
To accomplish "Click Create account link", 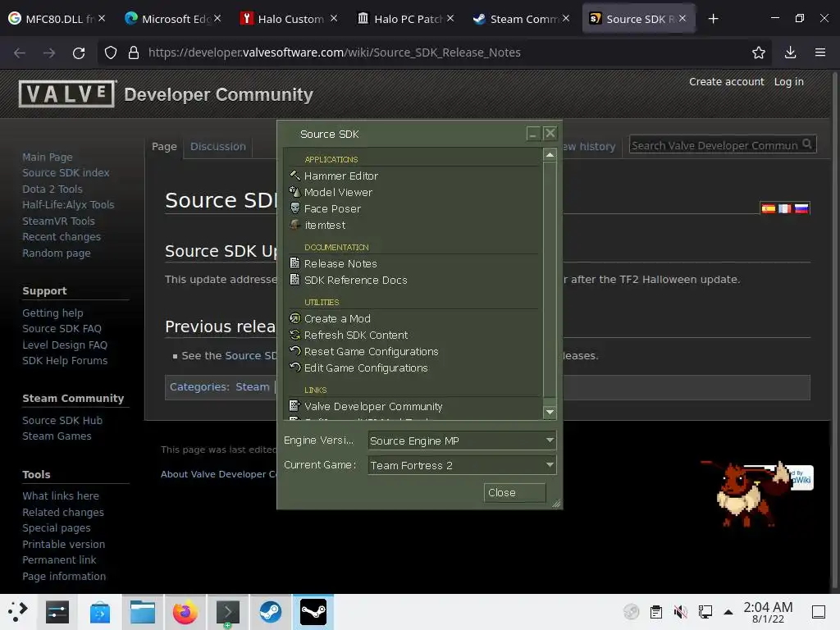I will pos(726,81).
